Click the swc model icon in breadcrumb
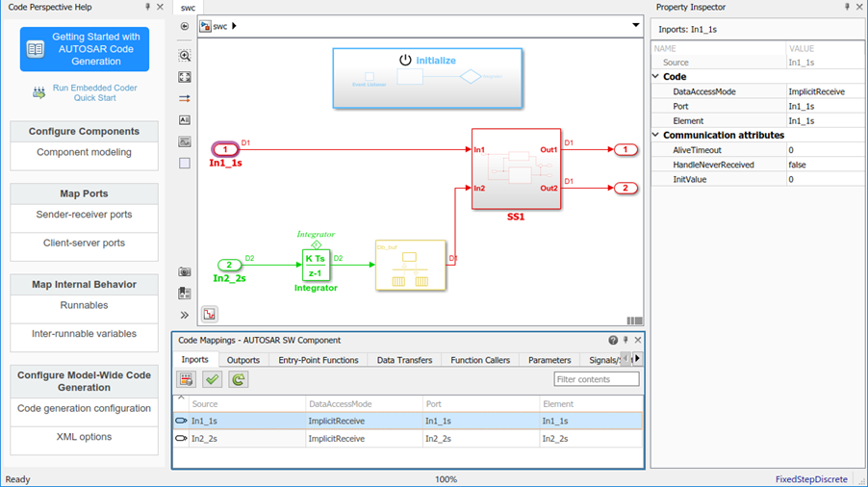Image resolution: width=868 pixels, height=487 pixels. click(x=205, y=26)
